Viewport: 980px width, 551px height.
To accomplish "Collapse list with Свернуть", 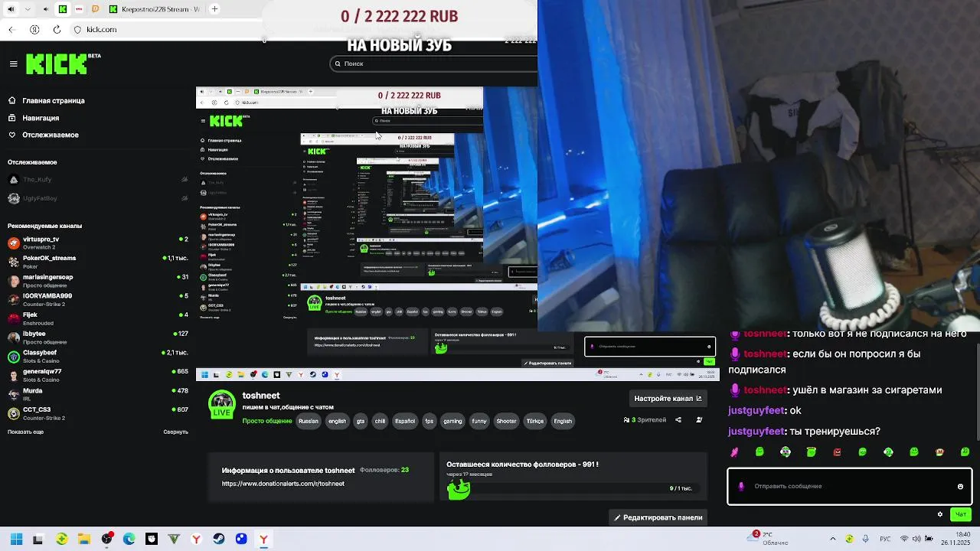I will (x=175, y=432).
